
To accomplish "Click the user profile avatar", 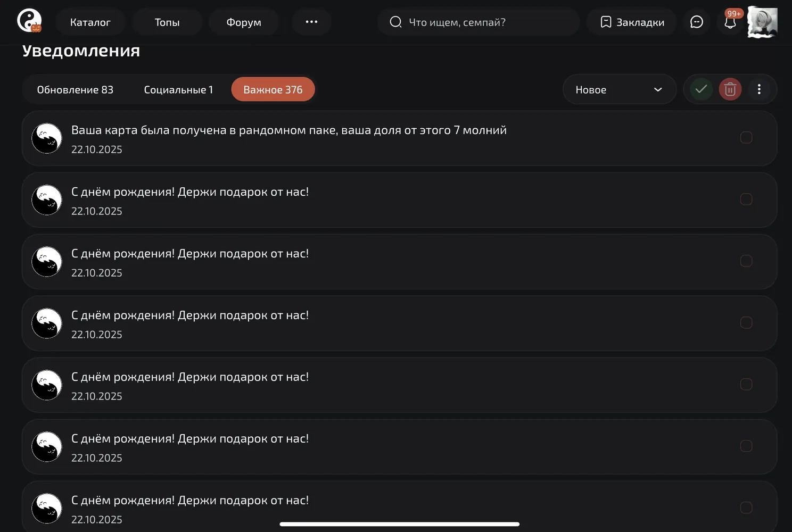I will (762, 22).
